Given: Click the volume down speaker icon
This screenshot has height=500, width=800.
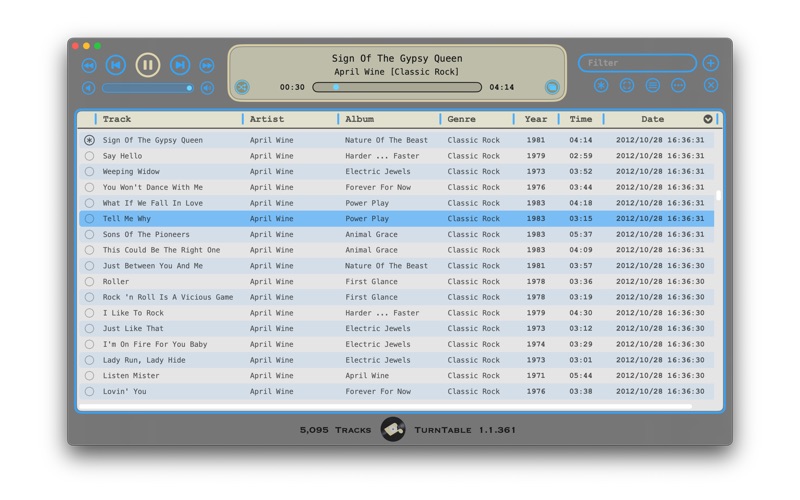Looking at the screenshot, I should (x=89, y=88).
